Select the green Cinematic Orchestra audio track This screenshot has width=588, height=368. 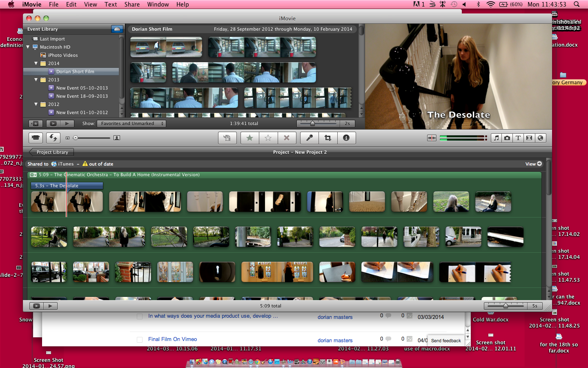(284, 175)
